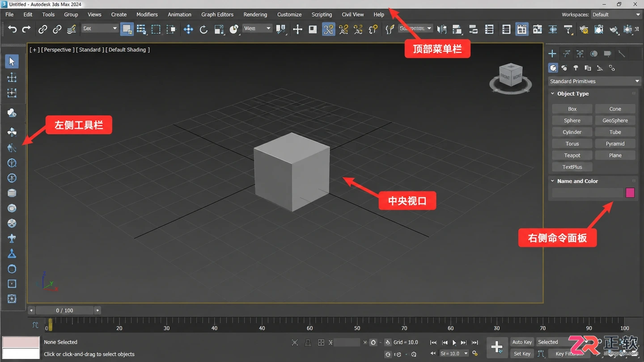Open the Motion tab in command panel
Screen dimensions: 644x362
[x=594, y=54]
